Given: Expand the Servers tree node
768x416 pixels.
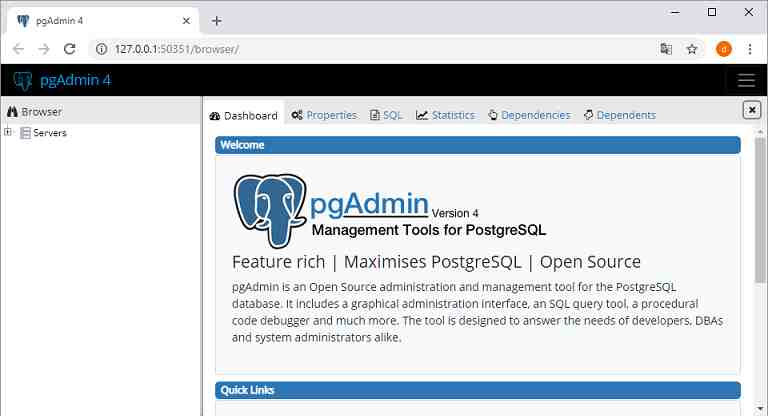Looking at the screenshot, I should pos(8,132).
